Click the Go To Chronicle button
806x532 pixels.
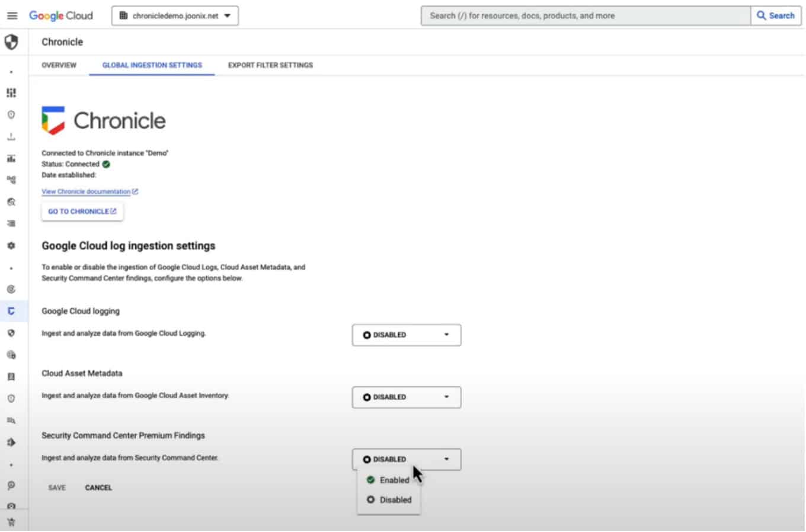click(82, 211)
